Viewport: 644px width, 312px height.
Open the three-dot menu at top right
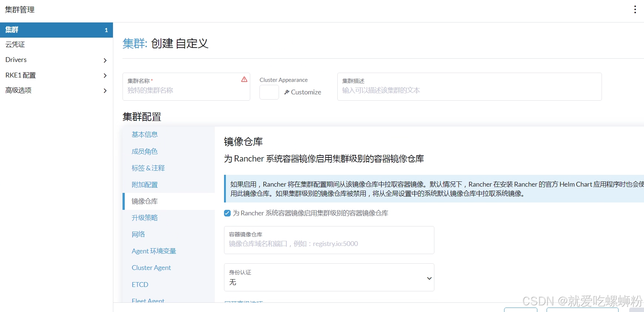tap(635, 10)
